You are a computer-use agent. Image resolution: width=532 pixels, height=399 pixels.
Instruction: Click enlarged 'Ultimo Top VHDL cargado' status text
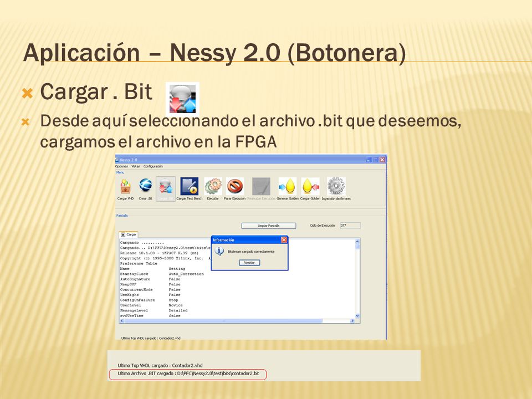point(160,365)
